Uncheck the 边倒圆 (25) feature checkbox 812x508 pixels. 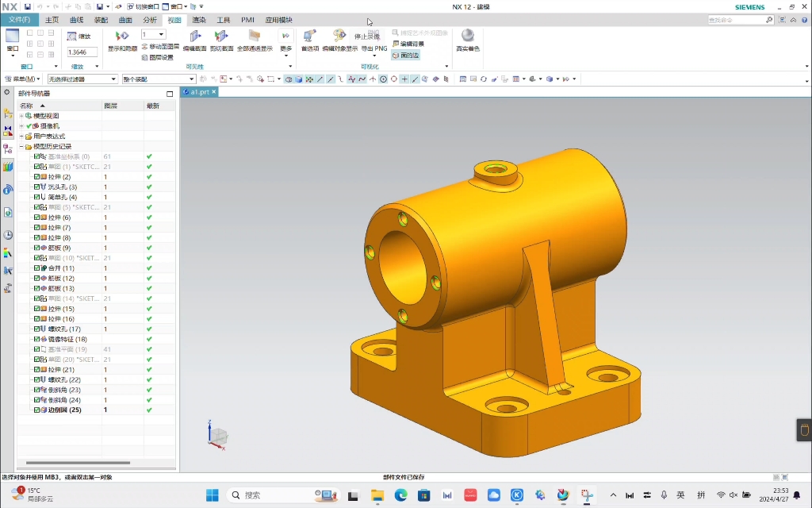(x=36, y=410)
